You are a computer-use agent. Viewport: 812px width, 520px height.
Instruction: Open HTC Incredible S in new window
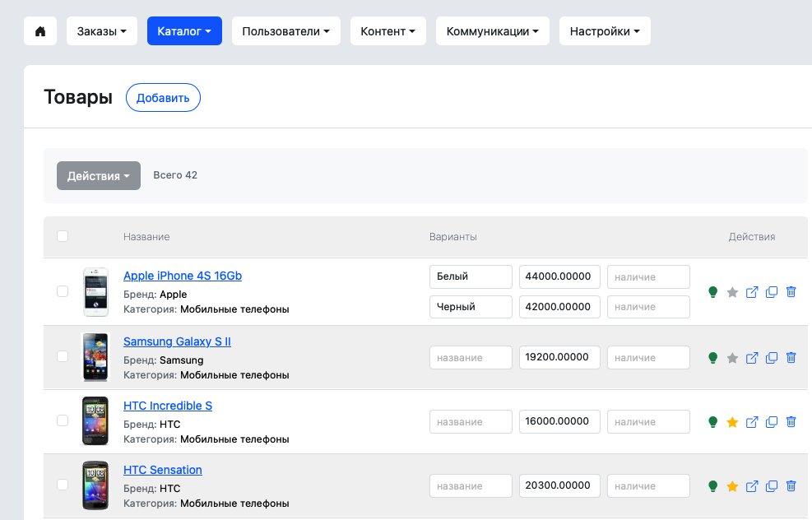pos(752,422)
